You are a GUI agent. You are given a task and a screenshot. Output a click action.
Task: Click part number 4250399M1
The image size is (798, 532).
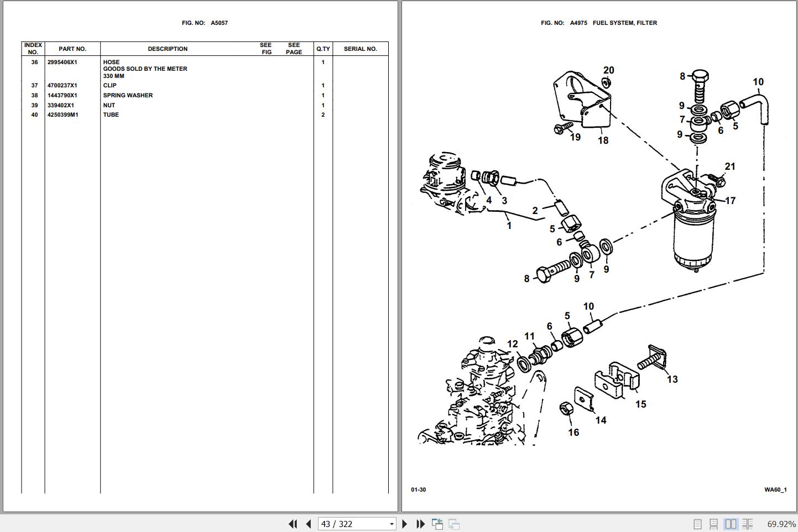point(63,115)
